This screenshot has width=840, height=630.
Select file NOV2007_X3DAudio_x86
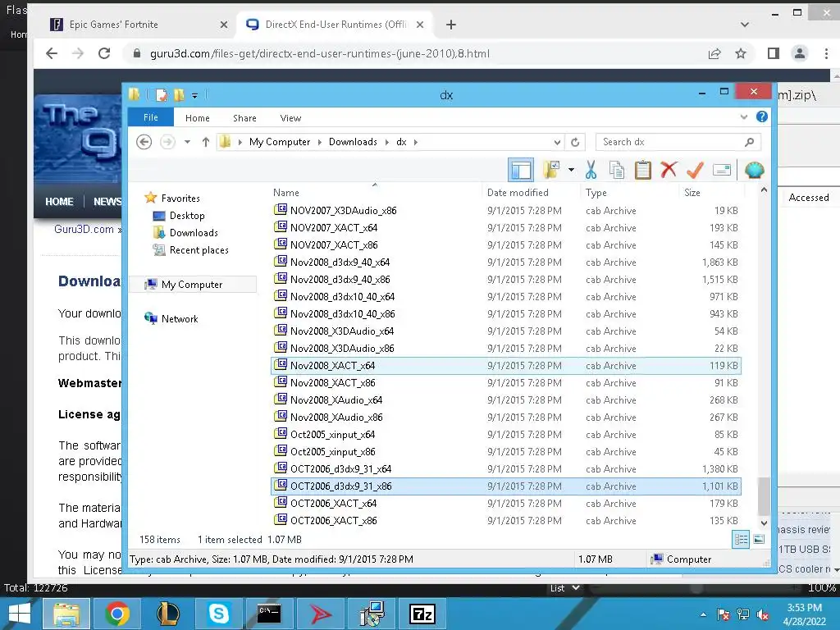(506, 211)
